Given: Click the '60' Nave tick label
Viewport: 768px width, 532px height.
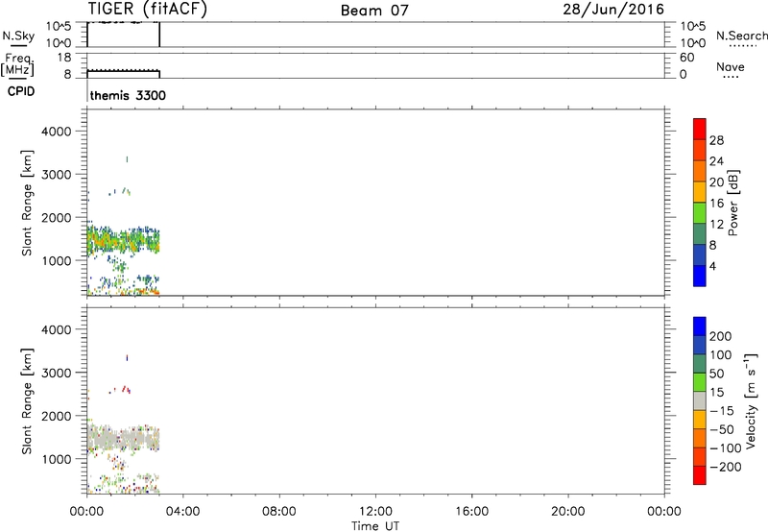Looking at the screenshot, I should pos(686,58).
